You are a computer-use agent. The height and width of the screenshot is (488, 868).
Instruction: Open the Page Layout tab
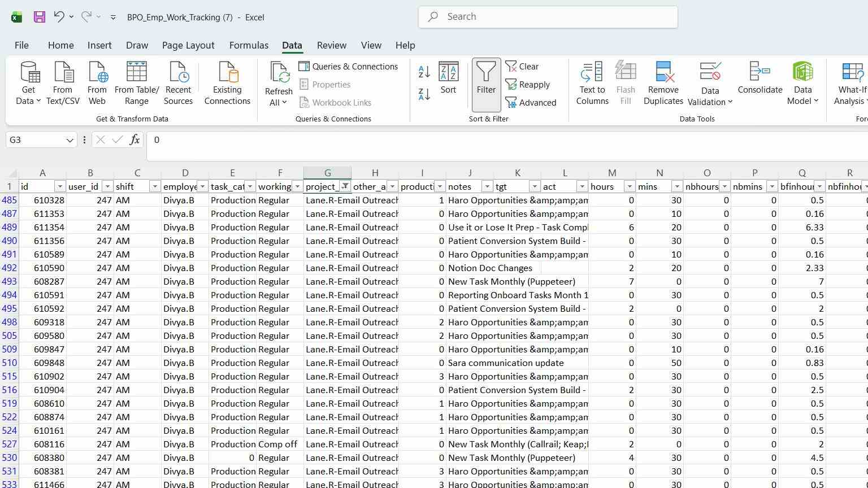pos(188,45)
